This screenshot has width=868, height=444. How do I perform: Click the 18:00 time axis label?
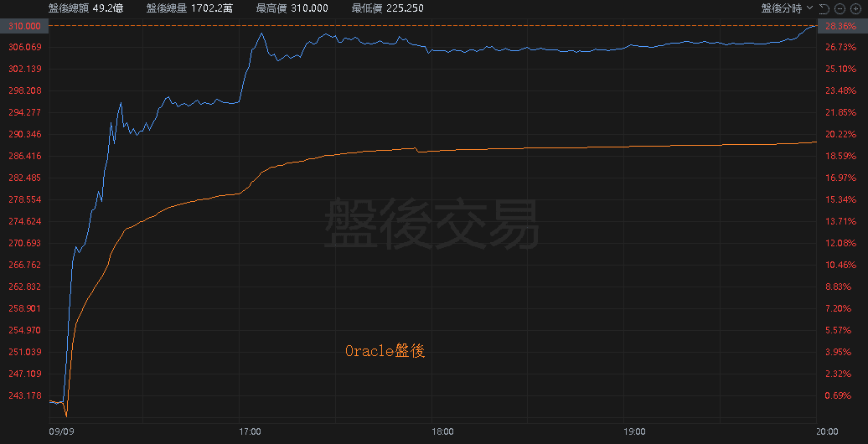coord(442,431)
